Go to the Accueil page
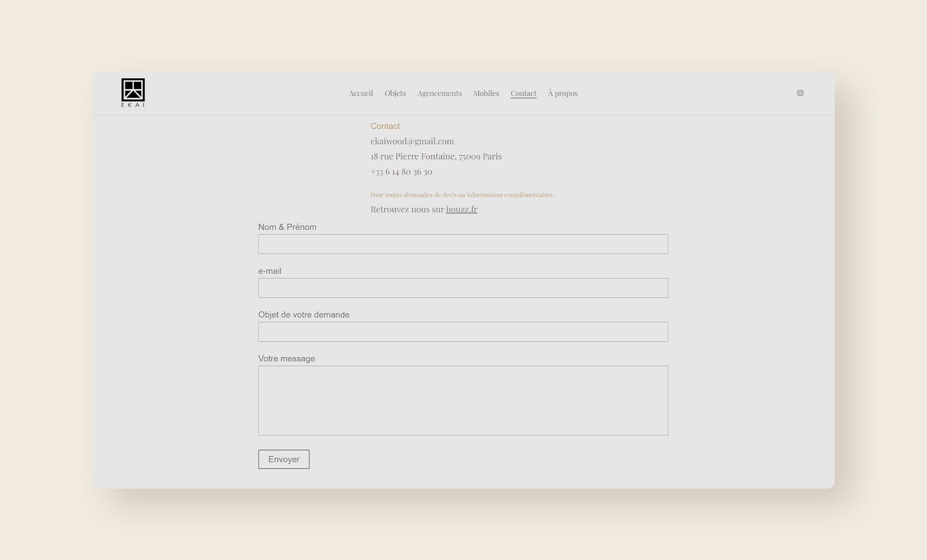Image resolution: width=927 pixels, height=560 pixels. click(361, 93)
